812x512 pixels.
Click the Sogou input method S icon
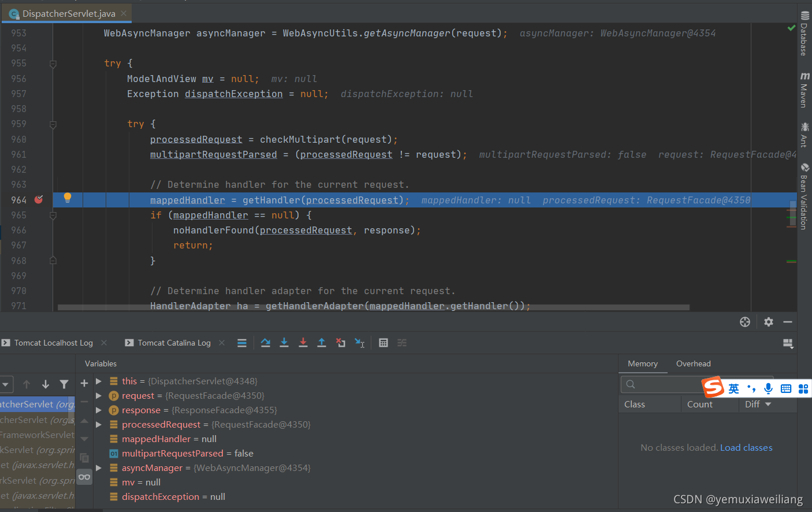(x=713, y=387)
